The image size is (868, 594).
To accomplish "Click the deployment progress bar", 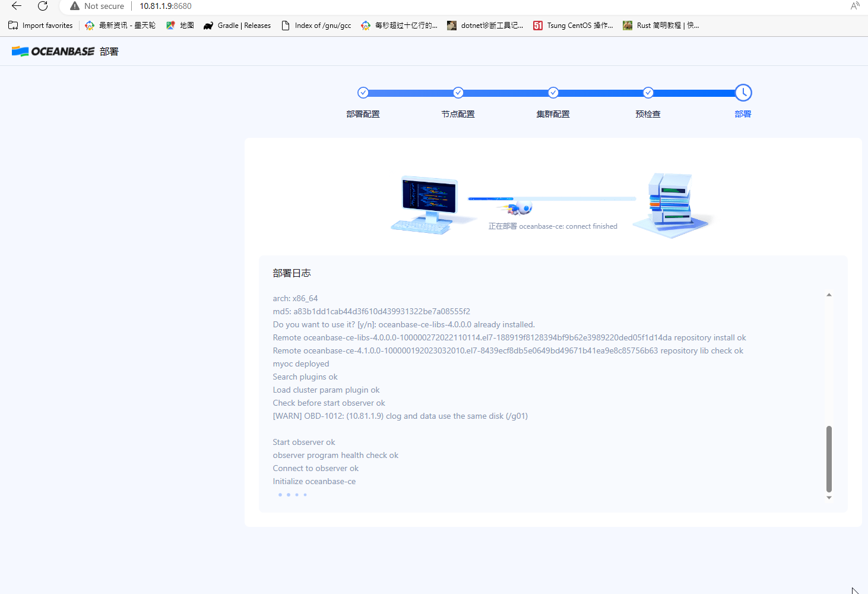I will click(x=552, y=198).
